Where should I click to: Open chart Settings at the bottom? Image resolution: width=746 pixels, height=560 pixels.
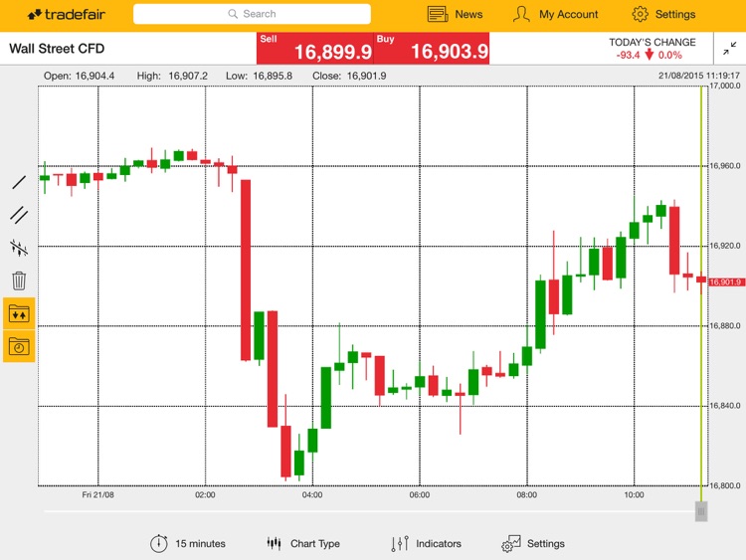tap(533, 543)
